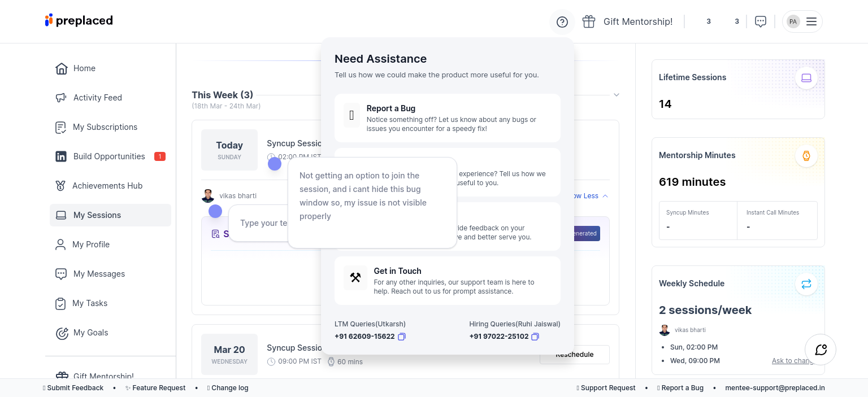Click the Reschedule button for Mar 20
This screenshot has width=868, height=397.
pos(574,355)
